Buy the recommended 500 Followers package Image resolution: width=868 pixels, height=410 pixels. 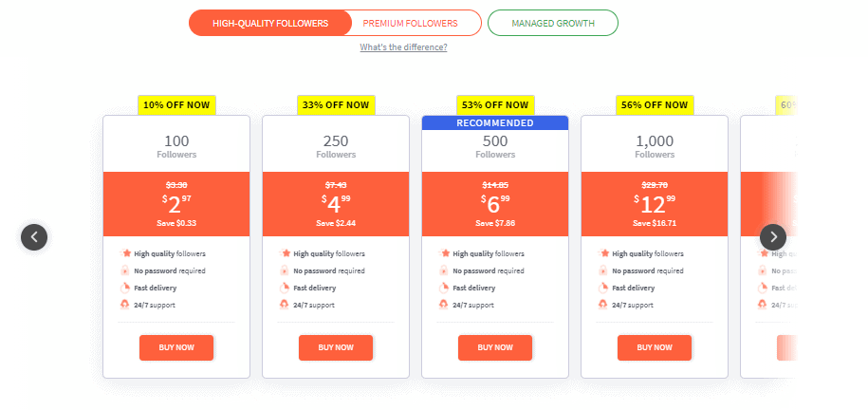pyautogui.click(x=495, y=347)
